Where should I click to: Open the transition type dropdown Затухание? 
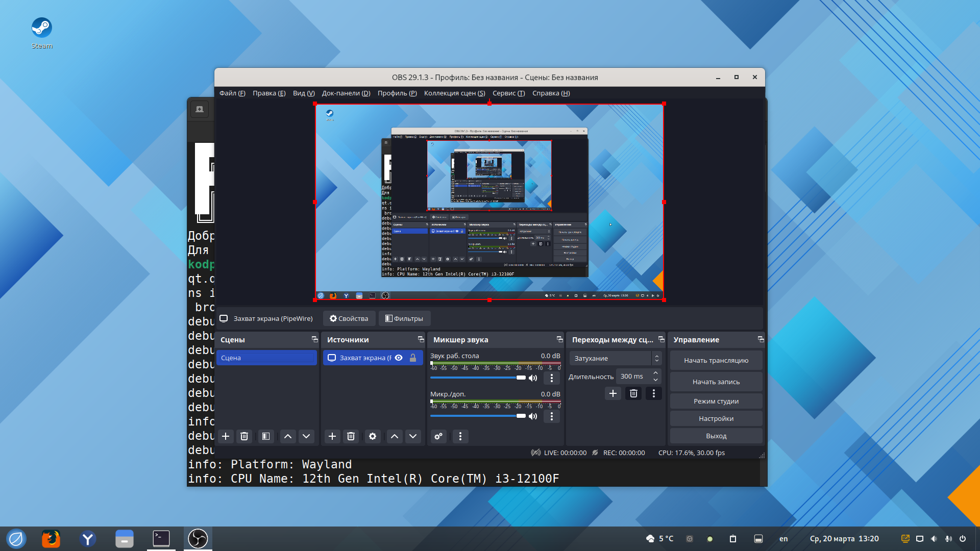[x=616, y=358]
